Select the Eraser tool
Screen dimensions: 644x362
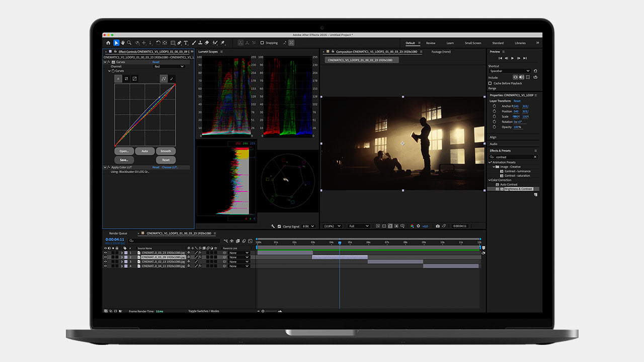coord(207,43)
